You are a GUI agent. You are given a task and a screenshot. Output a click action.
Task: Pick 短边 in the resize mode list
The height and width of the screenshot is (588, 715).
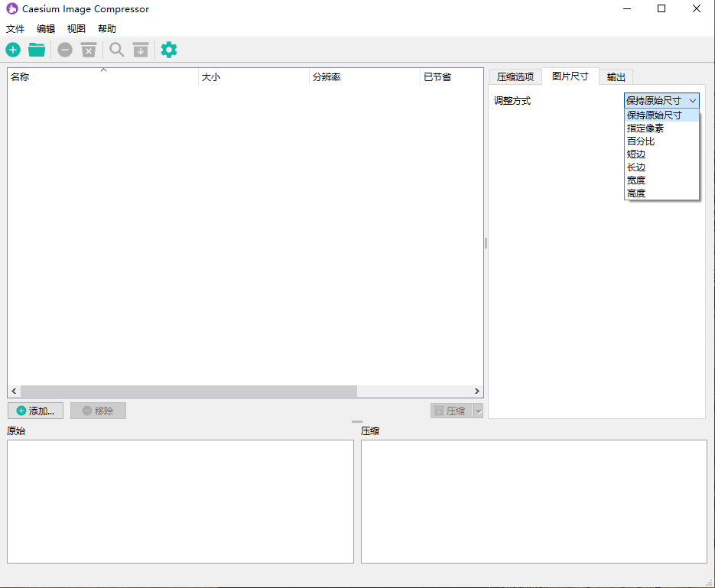point(636,154)
